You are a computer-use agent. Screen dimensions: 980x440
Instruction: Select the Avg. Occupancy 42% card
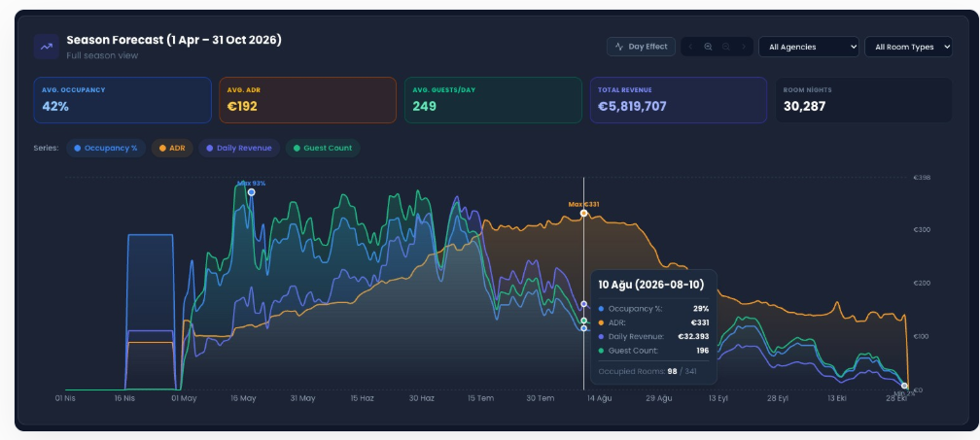point(122,100)
